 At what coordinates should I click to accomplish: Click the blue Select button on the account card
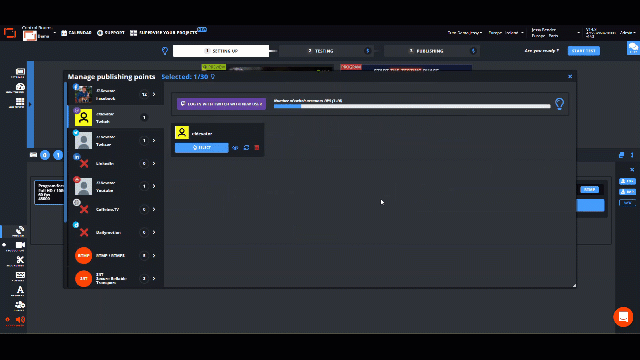point(202,147)
